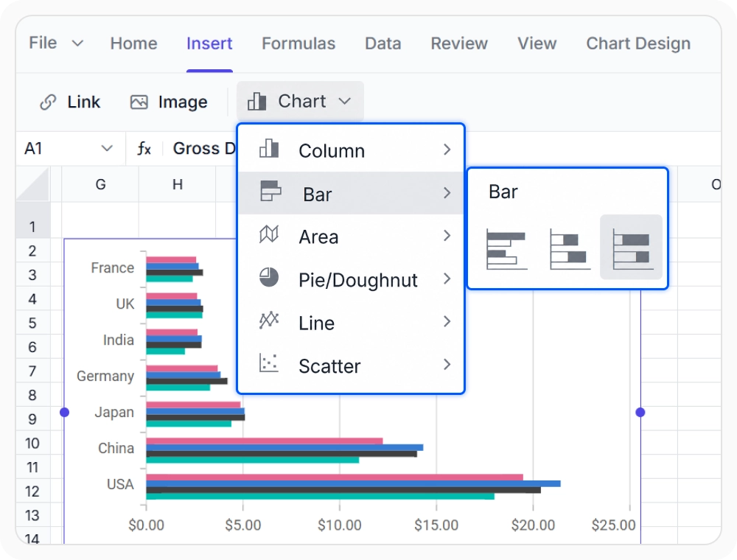Screen dimensions: 737x560
Task: Click the Link icon in the toolbar
Action: click(x=48, y=102)
